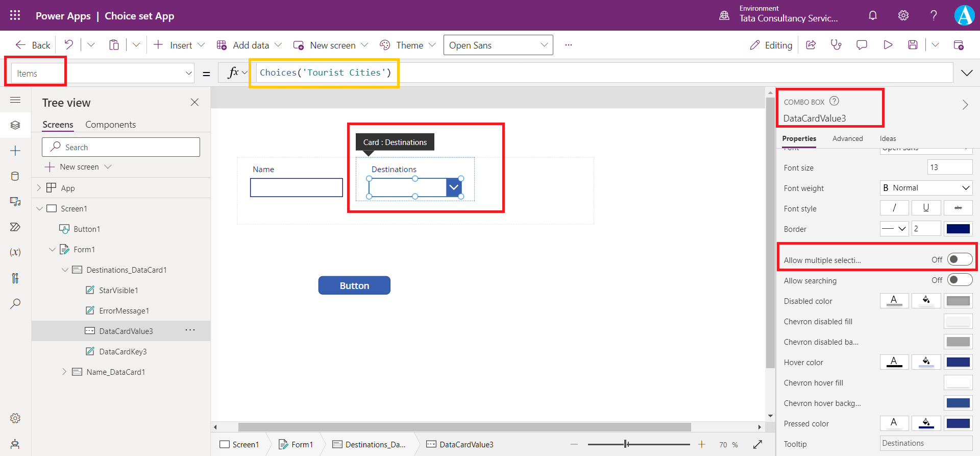980x456 pixels.
Task: Click the Undo icon in toolbar
Action: coord(68,45)
